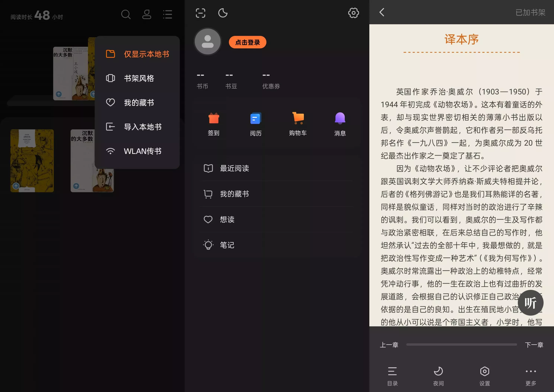The height and width of the screenshot is (392, 554).
Task: Click the search magnifier icon on bookshelf
Action: pos(125,15)
